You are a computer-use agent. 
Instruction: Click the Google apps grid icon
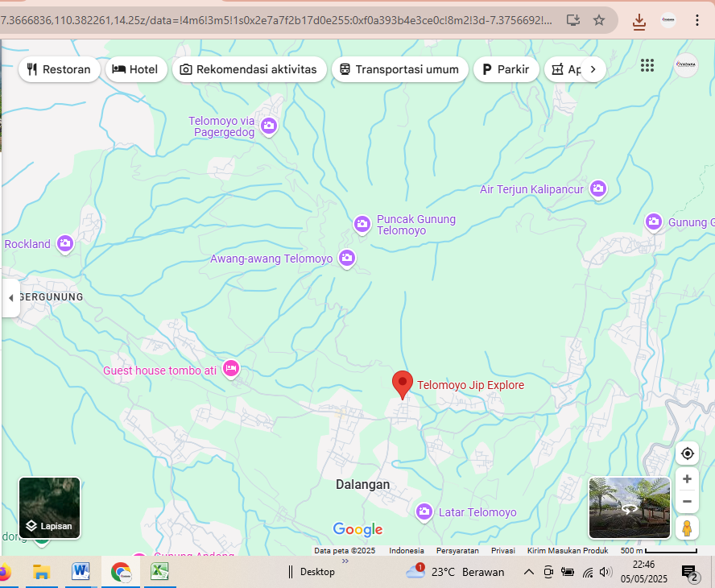click(647, 65)
